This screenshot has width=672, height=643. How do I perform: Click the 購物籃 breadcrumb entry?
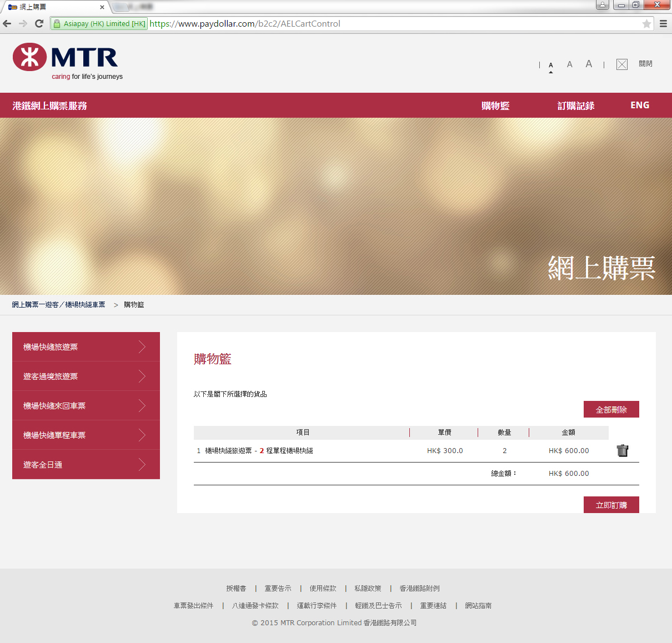point(134,304)
